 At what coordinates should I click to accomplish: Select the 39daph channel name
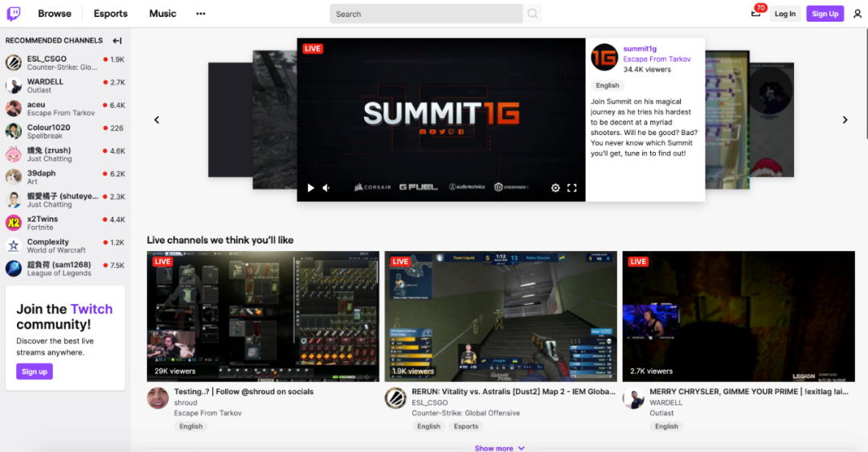coord(42,173)
